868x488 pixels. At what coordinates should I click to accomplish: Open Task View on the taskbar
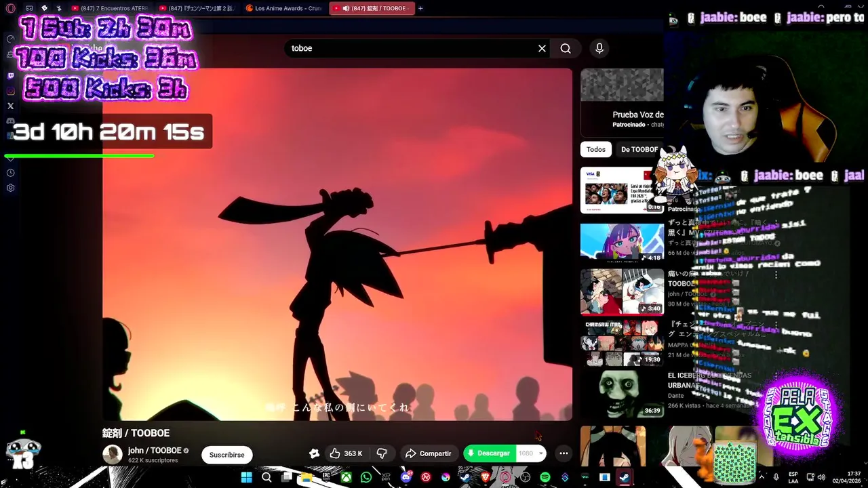click(286, 478)
